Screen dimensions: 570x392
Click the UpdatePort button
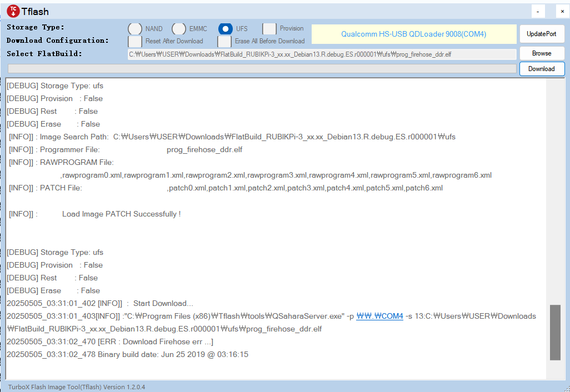point(542,34)
